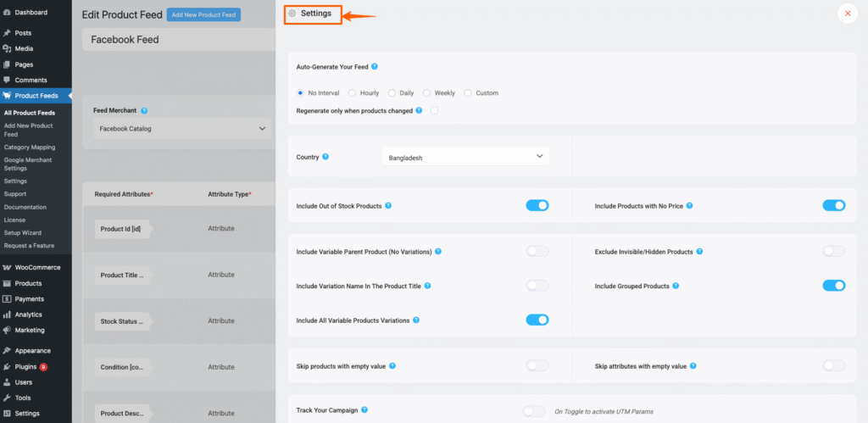Viewport: 868px width, 423px height.
Task: Open Category Mapping menu item
Action: [x=30, y=147]
